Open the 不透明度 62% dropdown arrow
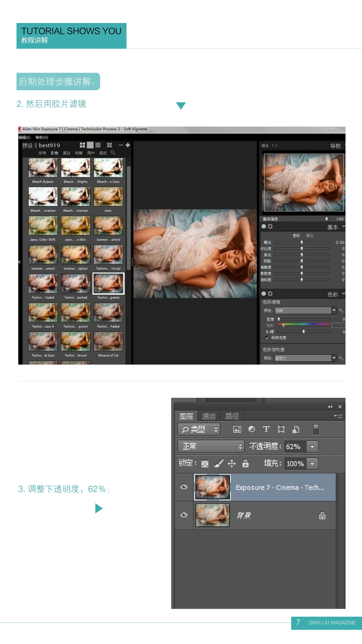 tap(312, 447)
